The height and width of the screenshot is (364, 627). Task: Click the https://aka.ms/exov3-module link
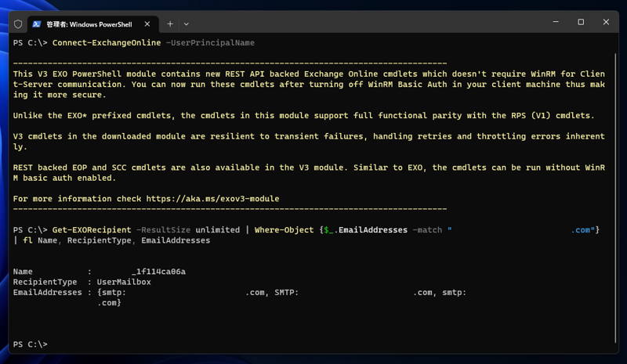212,199
